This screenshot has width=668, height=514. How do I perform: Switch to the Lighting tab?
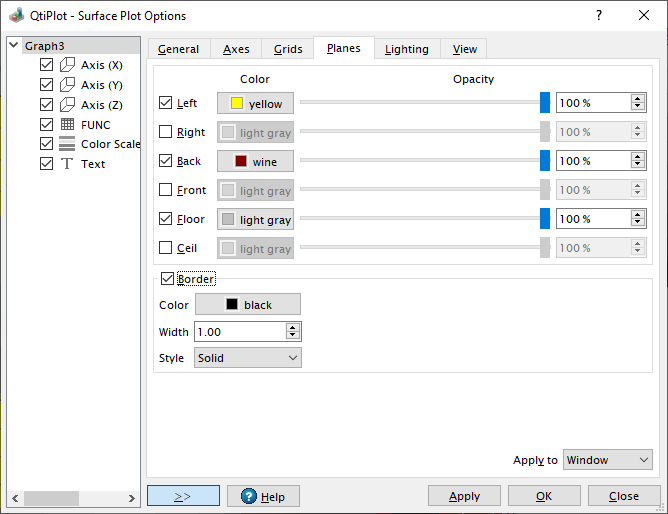click(x=407, y=49)
